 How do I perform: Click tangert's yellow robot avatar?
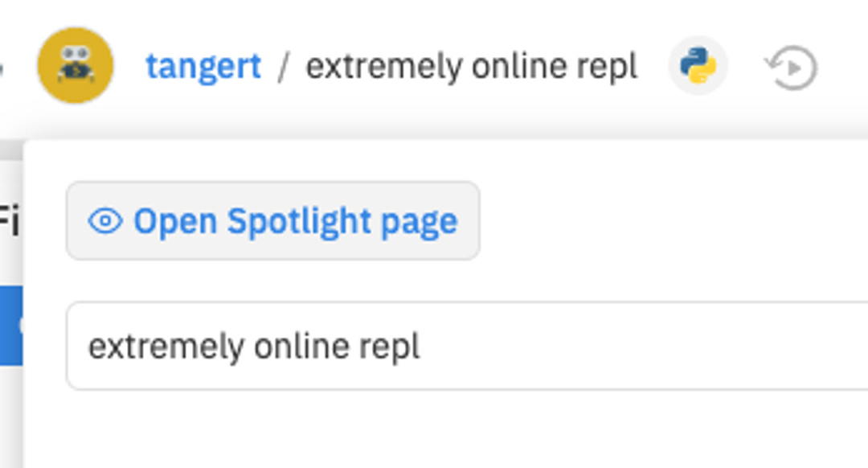pyautogui.click(x=75, y=66)
